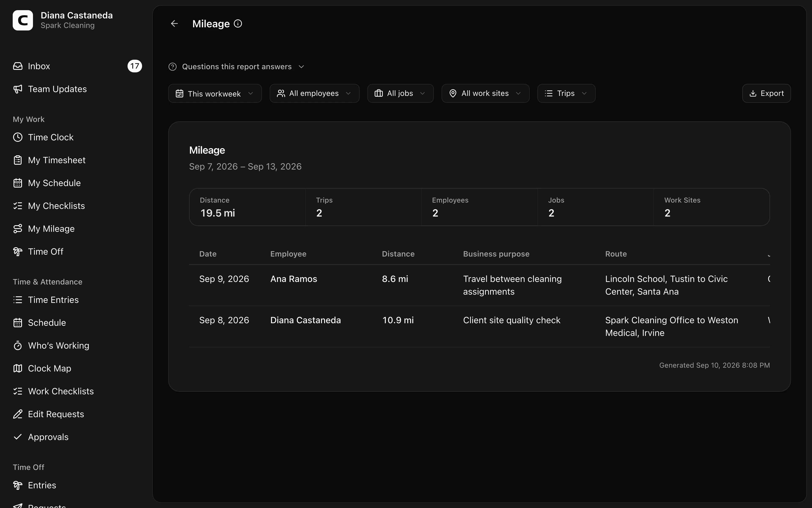Go to Team Updates
This screenshot has height=508, width=812.
(77, 89)
